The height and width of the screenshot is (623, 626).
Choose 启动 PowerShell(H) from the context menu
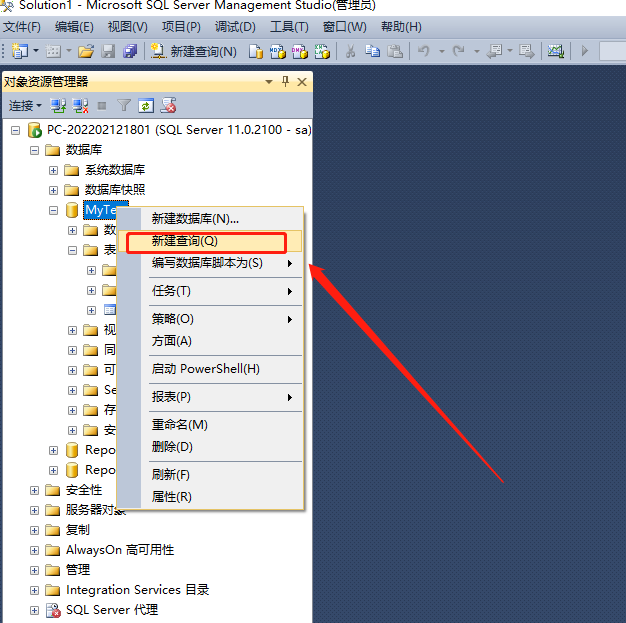210,369
